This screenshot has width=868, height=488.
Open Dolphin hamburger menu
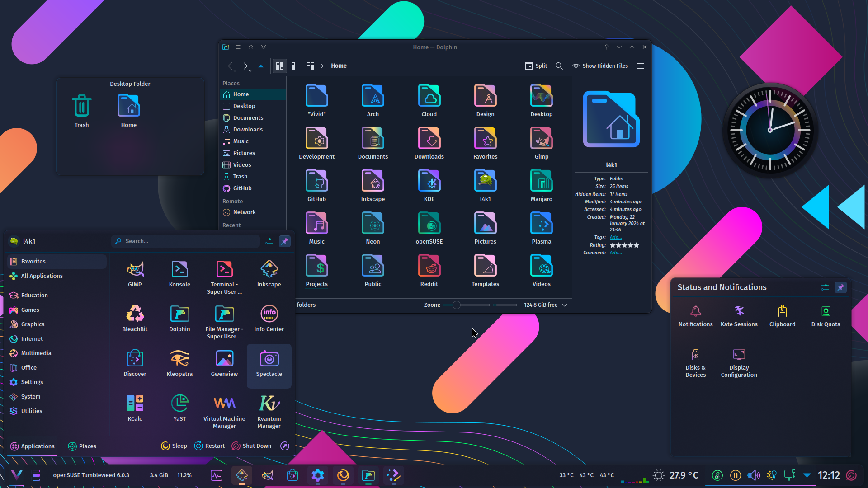tap(640, 66)
